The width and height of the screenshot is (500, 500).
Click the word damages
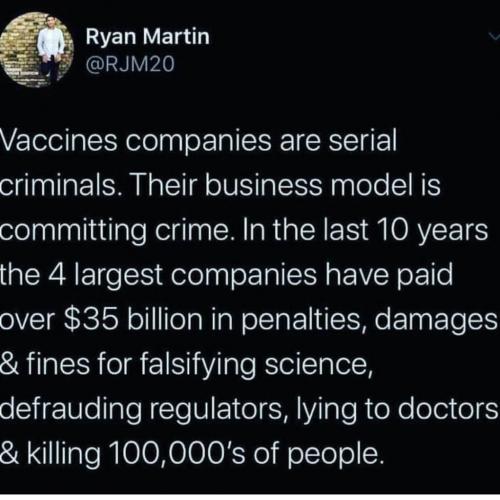pyautogui.click(x=436, y=321)
